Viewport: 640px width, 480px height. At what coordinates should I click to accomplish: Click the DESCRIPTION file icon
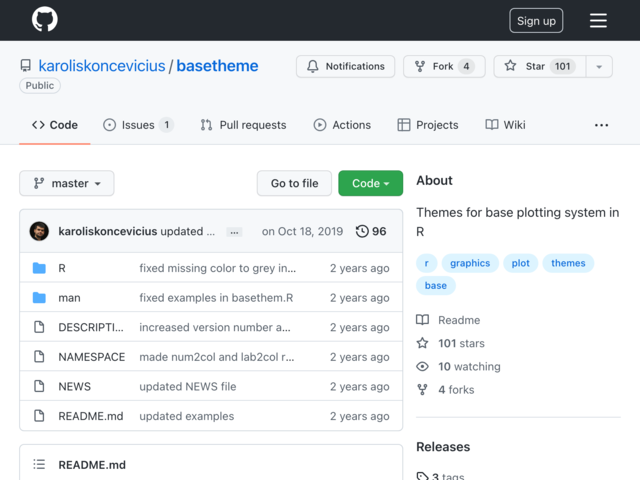[x=39, y=327]
